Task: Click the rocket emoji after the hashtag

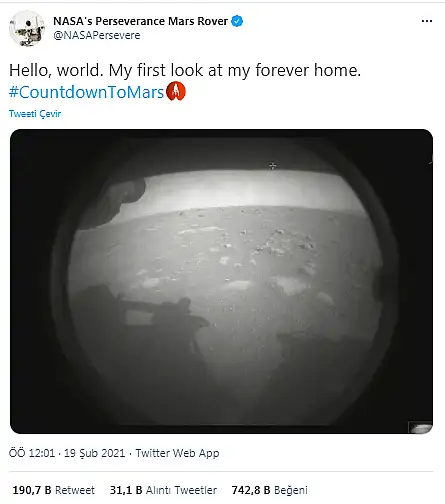Action: click(x=176, y=91)
